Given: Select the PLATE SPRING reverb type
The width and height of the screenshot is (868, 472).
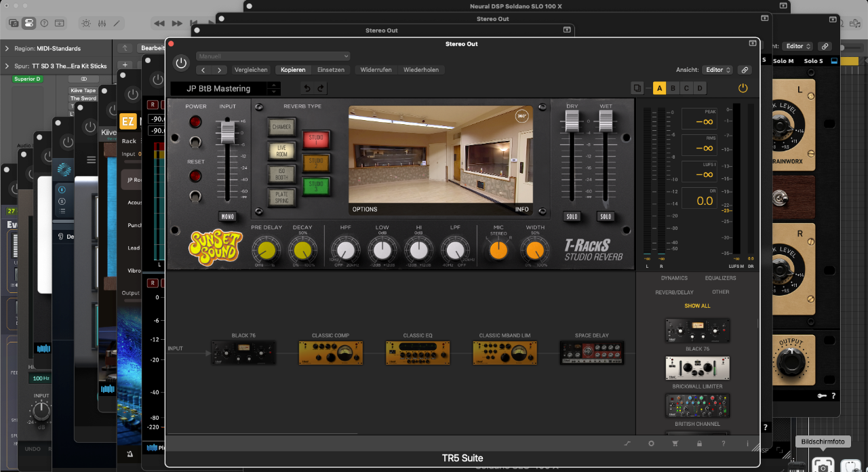Looking at the screenshot, I should (281, 197).
